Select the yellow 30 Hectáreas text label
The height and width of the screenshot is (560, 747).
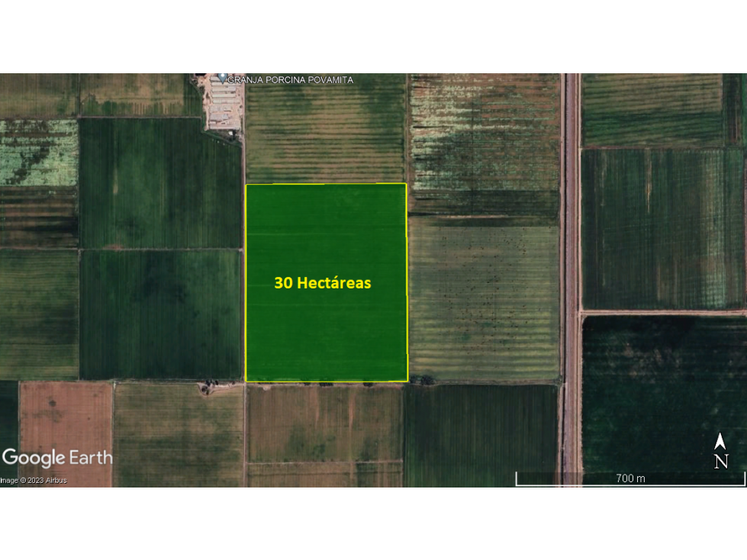tap(323, 283)
